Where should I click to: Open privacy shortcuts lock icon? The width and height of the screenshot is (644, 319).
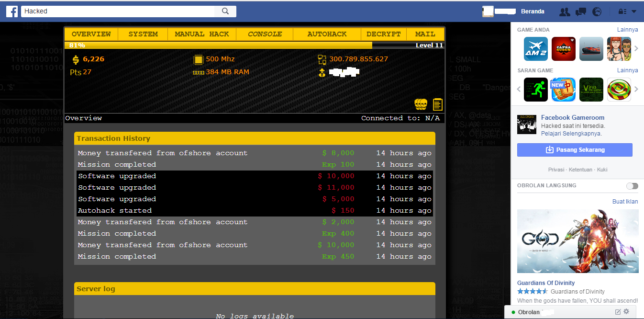click(622, 11)
